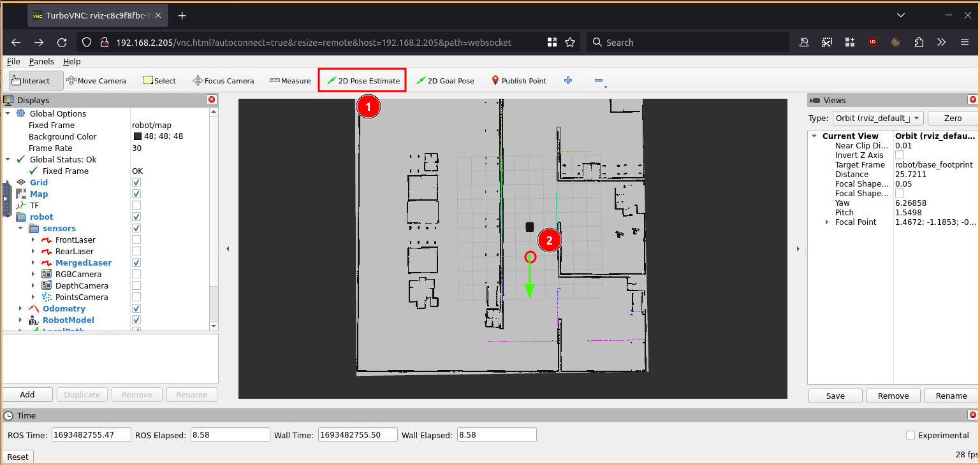The width and height of the screenshot is (980, 465).
Task: Expand the Focal Point property
Action: 827,222
